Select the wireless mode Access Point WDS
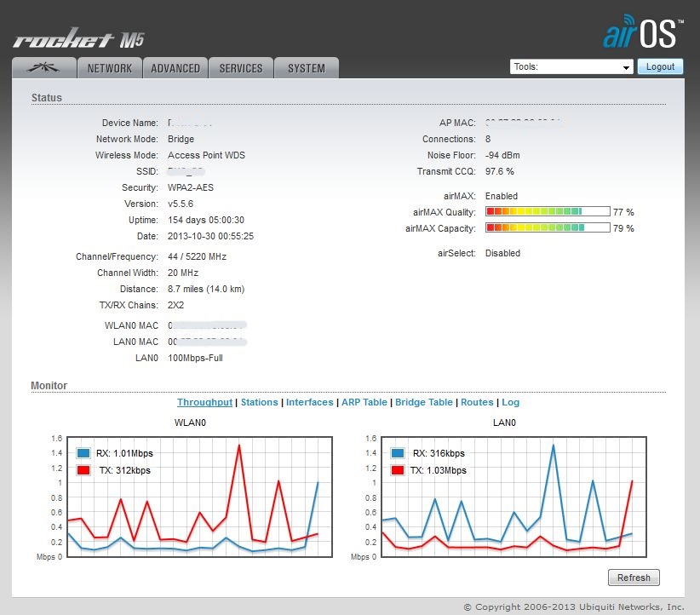This screenshot has height=615, width=700. pos(206,155)
